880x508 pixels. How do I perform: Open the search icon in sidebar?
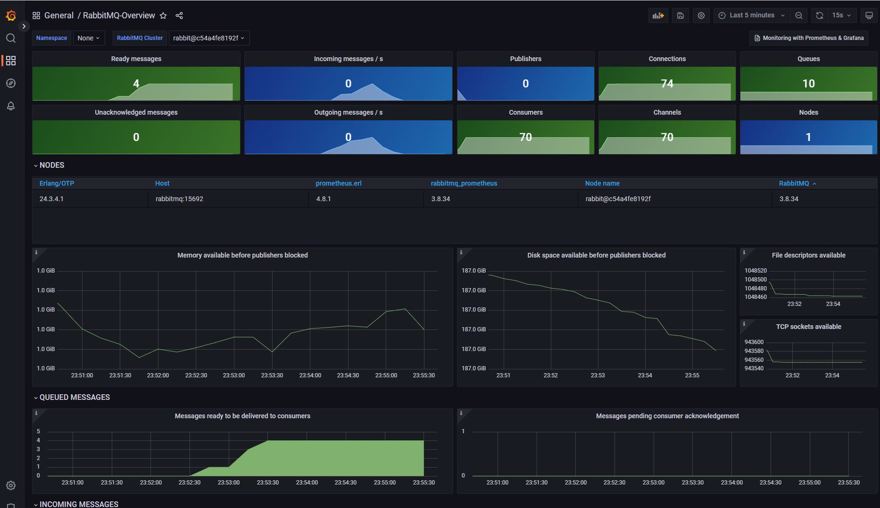tap(11, 38)
